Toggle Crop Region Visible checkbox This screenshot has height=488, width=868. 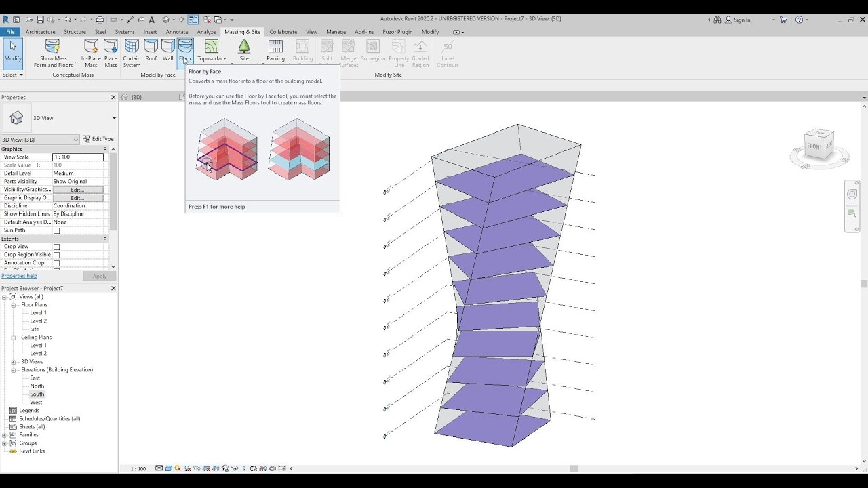56,255
